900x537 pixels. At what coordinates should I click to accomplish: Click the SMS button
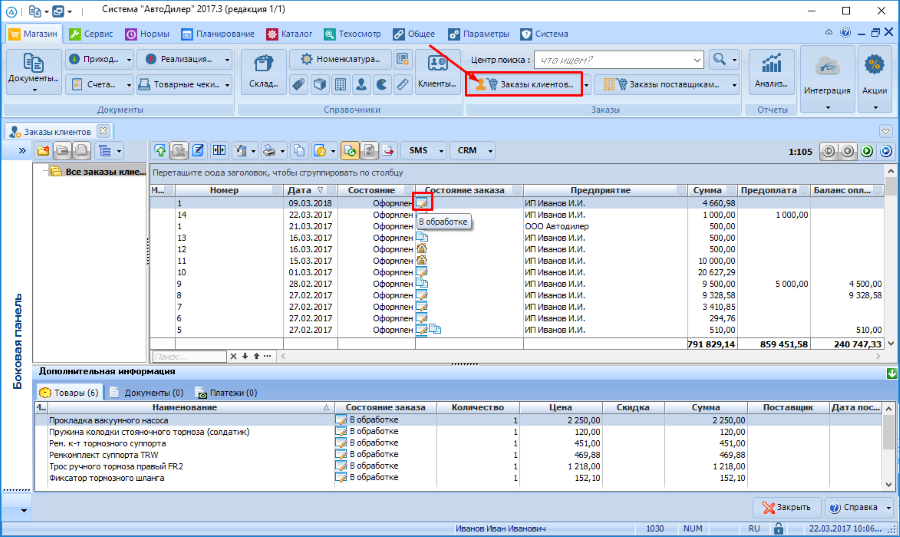coord(418,151)
